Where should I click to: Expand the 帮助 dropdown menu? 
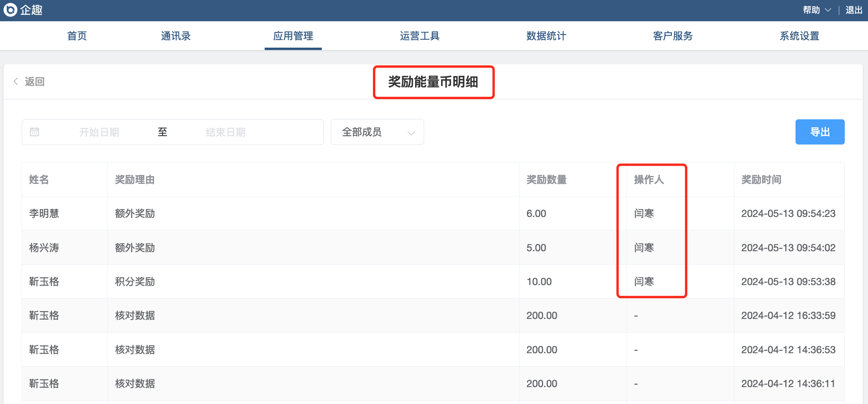(816, 10)
